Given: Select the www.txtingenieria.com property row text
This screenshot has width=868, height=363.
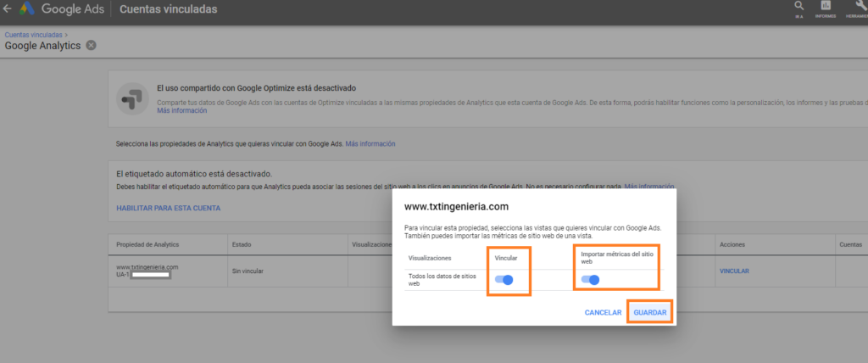Looking at the screenshot, I should pyautogui.click(x=147, y=266).
